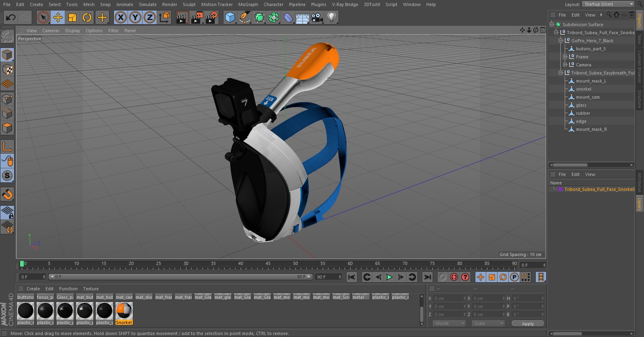Click the first black plastic material sphere
Image resolution: width=644 pixels, height=337 pixels.
click(25, 311)
